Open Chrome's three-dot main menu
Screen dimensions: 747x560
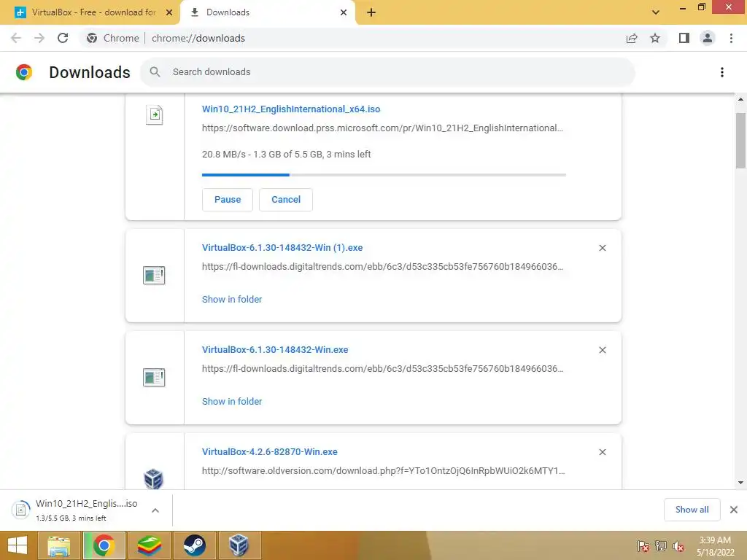pos(731,38)
